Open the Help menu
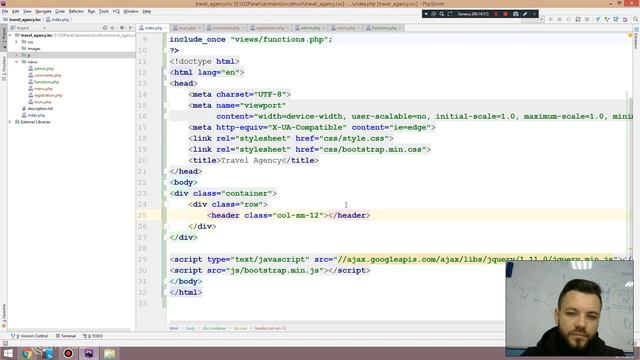 [147, 11]
